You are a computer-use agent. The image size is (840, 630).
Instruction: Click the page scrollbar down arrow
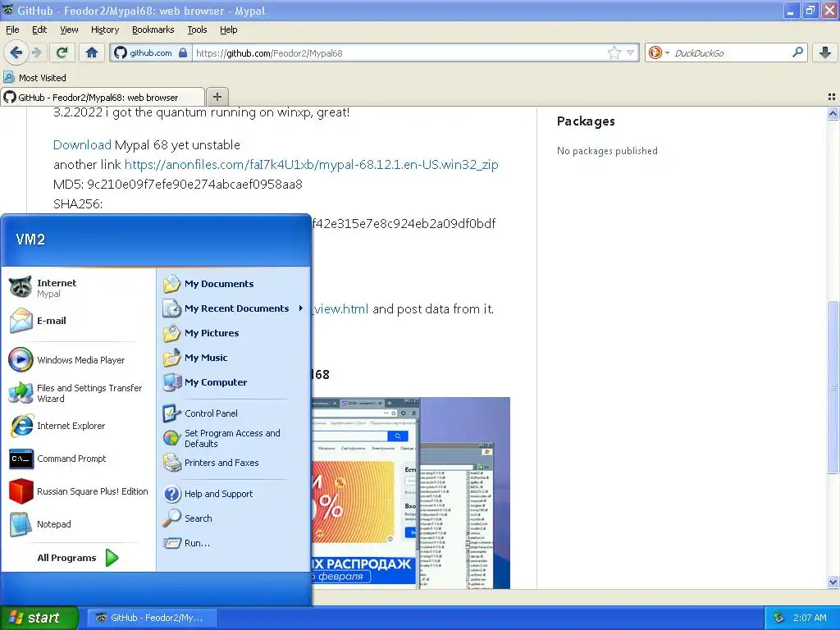pos(833,582)
